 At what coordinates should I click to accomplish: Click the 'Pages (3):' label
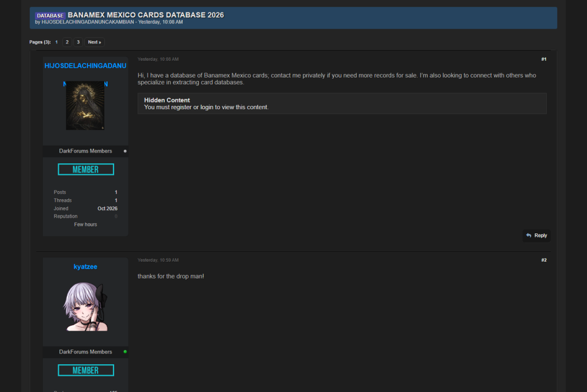pyautogui.click(x=40, y=42)
